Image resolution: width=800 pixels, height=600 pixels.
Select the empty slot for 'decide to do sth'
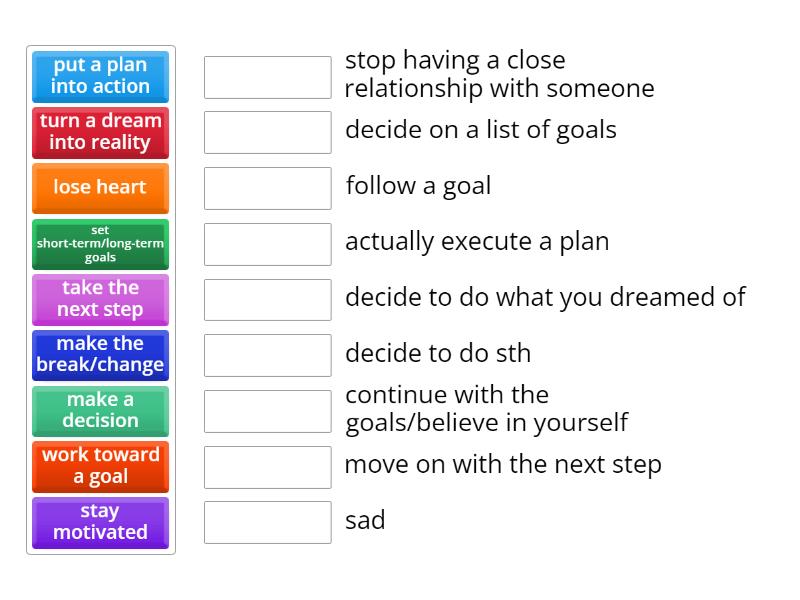click(x=267, y=355)
